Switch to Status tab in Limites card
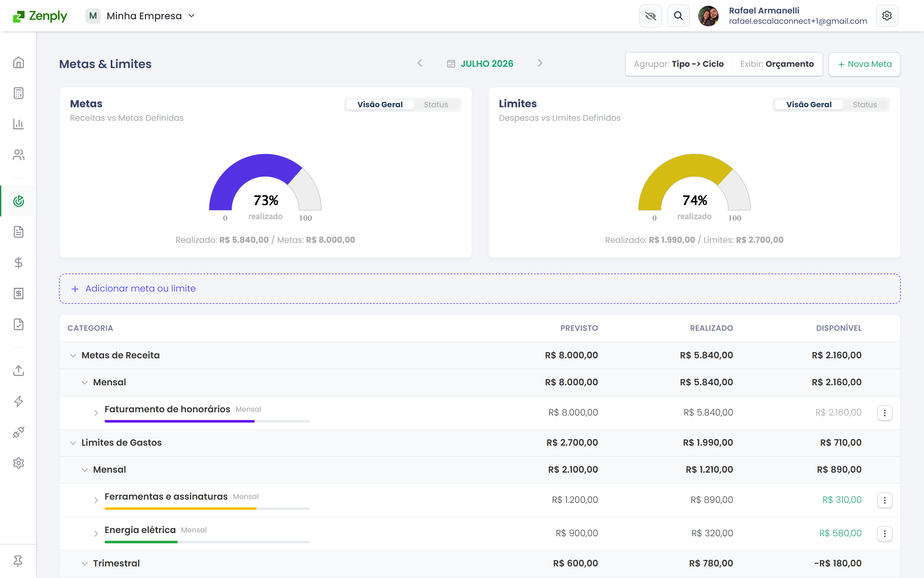Viewport: 924px width, 578px height. [x=865, y=105]
